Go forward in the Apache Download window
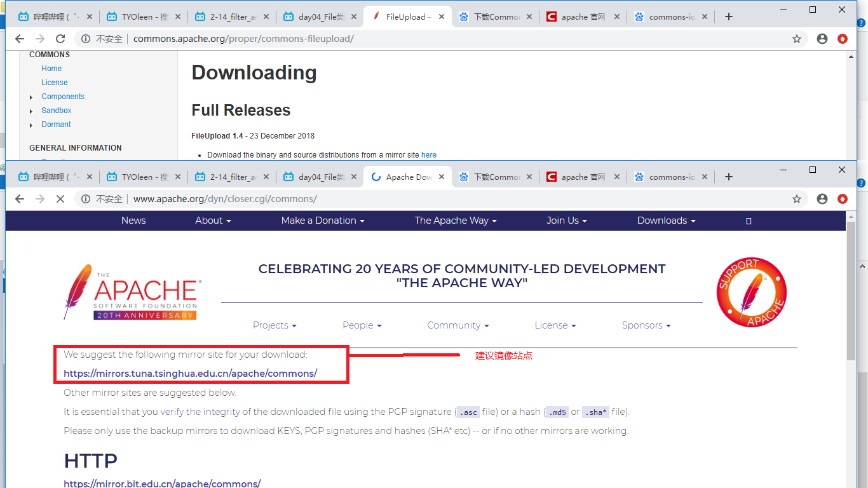The width and height of the screenshot is (868, 488). coord(40,199)
